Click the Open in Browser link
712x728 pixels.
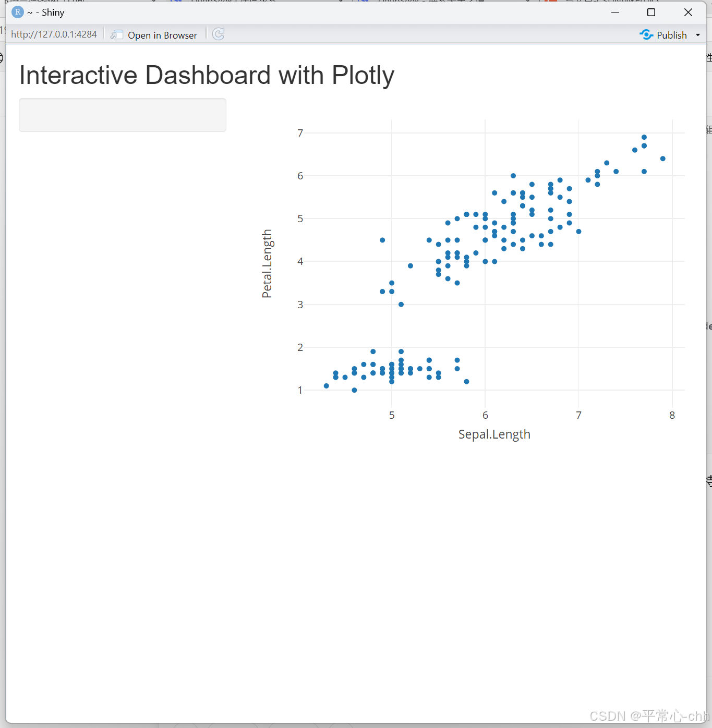(162, 34)
